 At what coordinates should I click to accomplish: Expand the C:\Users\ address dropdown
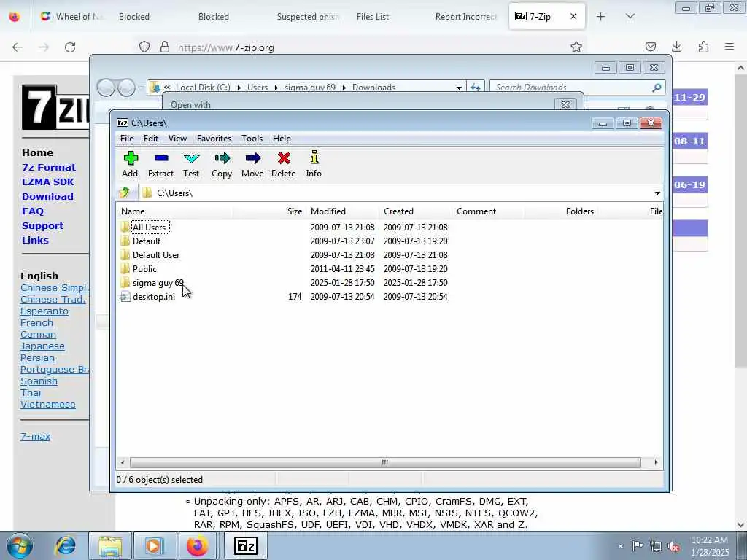657,192
